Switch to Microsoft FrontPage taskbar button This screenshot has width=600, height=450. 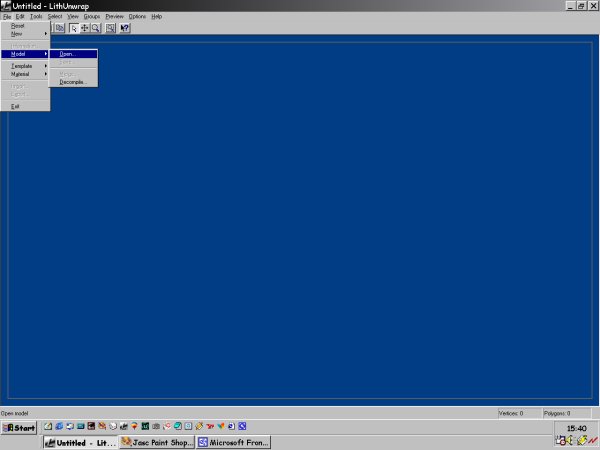pyautogui.click(x=233, y=442)
